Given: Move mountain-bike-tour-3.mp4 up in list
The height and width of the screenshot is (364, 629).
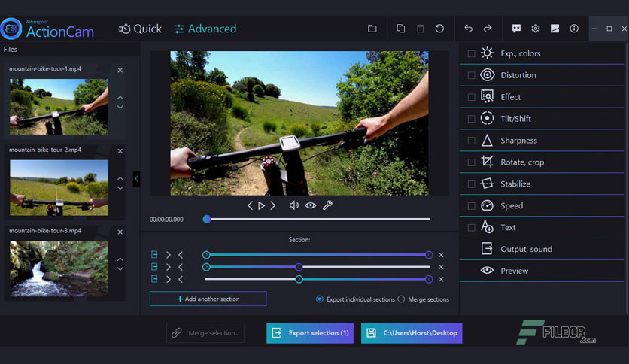Looking at the screenshot, I should [120, 259].
